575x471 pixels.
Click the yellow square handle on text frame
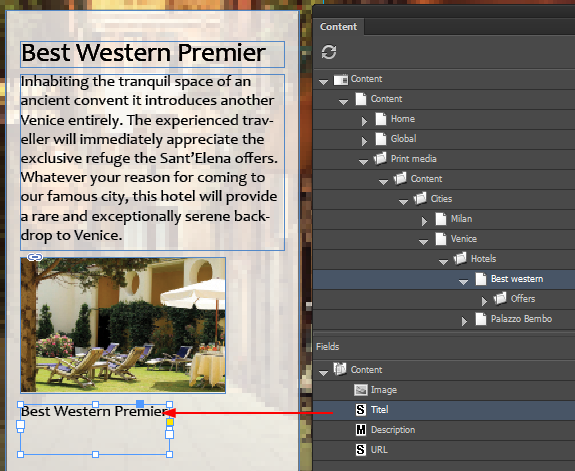pyautogui.click(x=170, y=422)
